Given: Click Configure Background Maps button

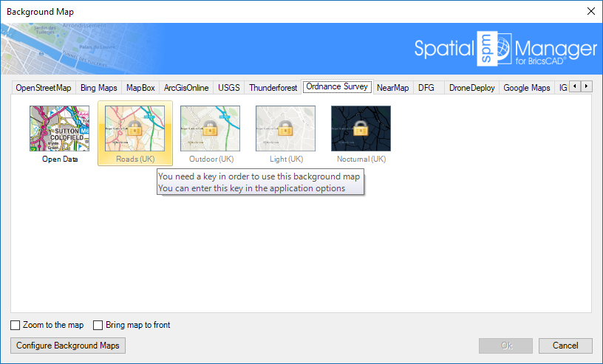Looking at the screenshot, I should [68, 346].
